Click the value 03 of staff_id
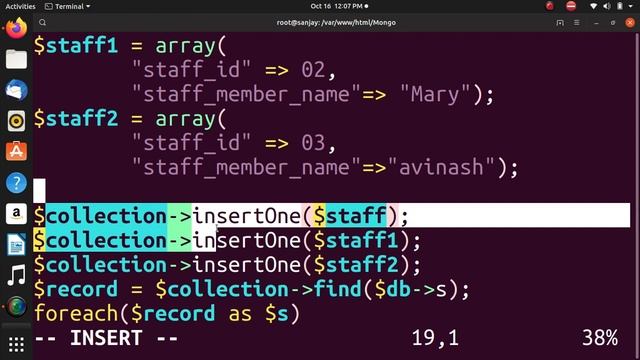This screenshot has width=640, height=360. click(x=313, y=143)
